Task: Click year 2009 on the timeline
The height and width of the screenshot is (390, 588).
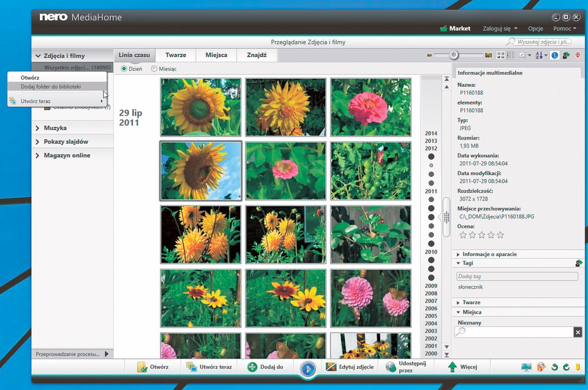Action: coord(431,286)
